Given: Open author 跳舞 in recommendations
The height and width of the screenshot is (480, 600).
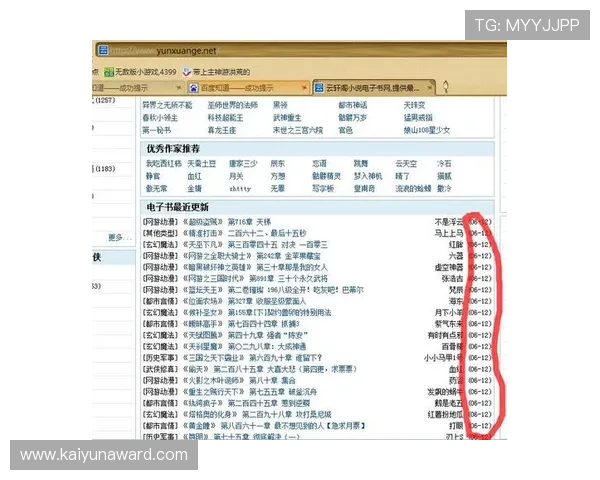Looking at the screenshot, I should pos(361,164).
